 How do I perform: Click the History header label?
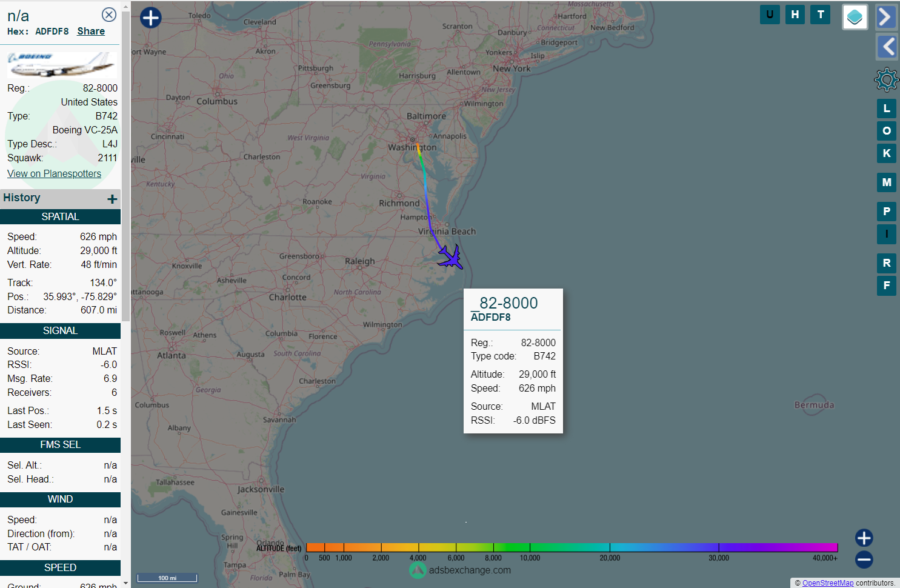pos(22,198)
